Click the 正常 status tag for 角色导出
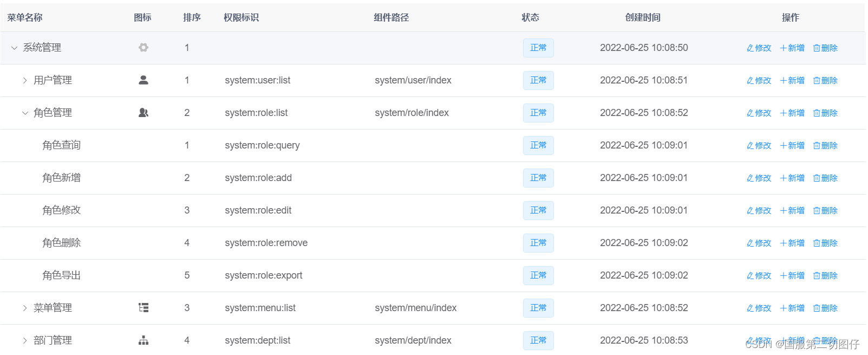Screen dimensions: 868x355 coord(538,275)
